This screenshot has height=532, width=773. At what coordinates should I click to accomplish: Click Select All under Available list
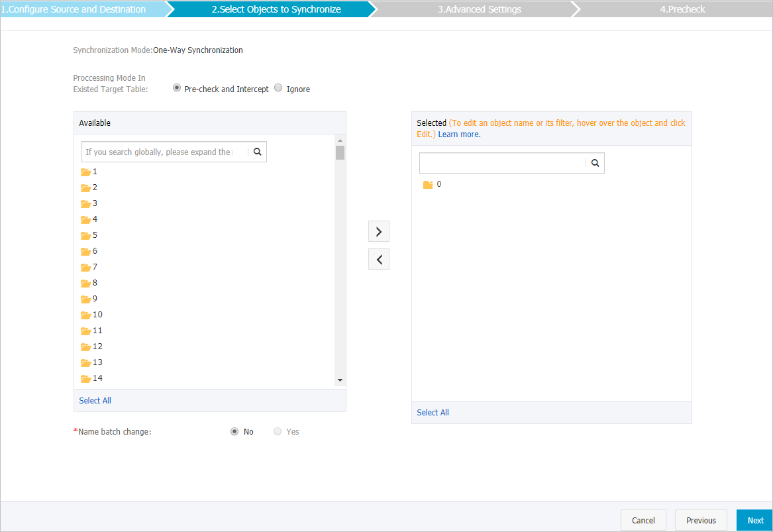tap(95, 400)
